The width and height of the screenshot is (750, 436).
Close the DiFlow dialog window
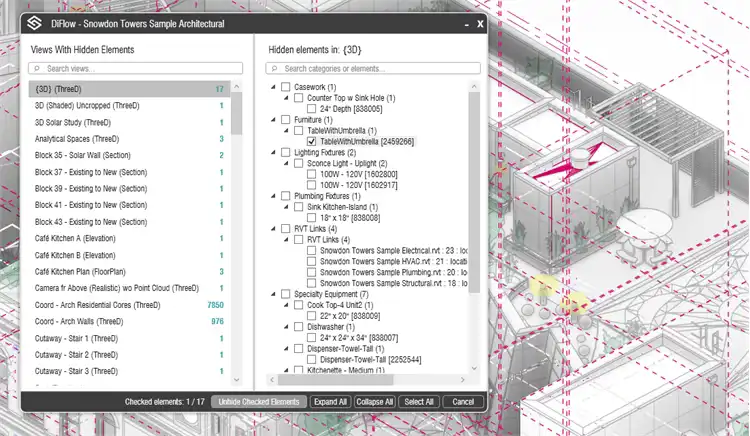[x=479, y=23]
